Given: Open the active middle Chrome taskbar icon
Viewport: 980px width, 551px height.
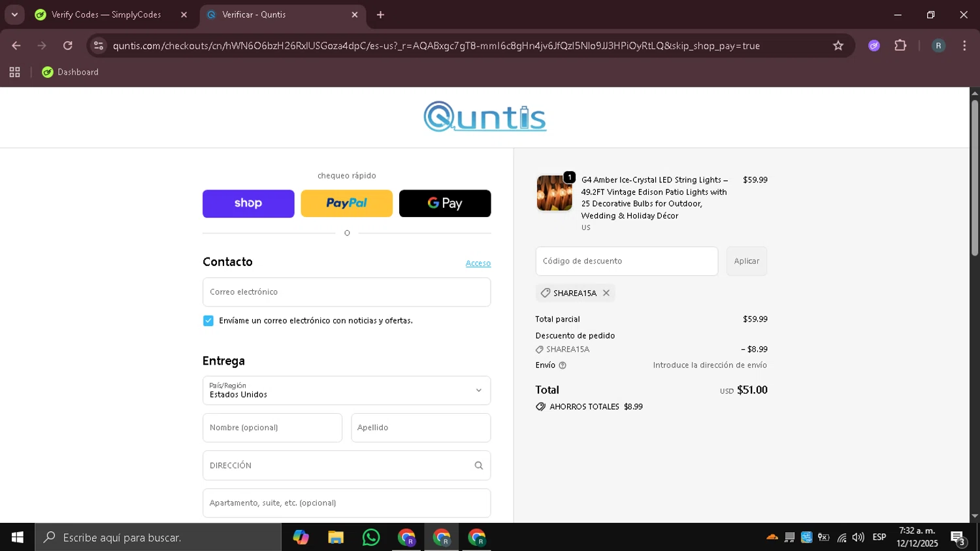Looking at the screenshot, I should [x=442, y=537].
